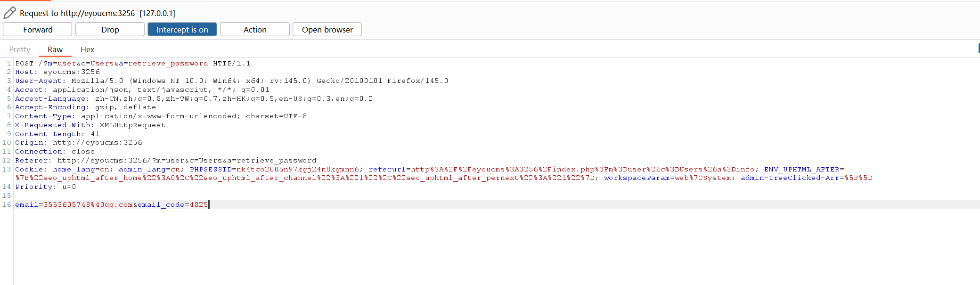This screenshot has width=980, height=285.
Task: Click the Open browser button
Action: click(327, 29)
